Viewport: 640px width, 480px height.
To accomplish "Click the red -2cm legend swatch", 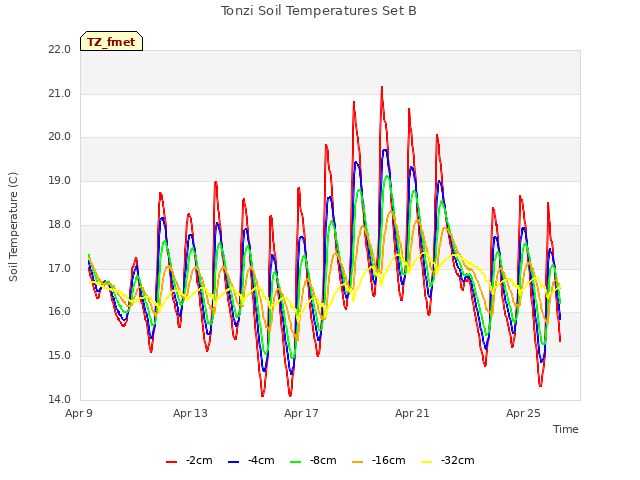I will [171, 462].
